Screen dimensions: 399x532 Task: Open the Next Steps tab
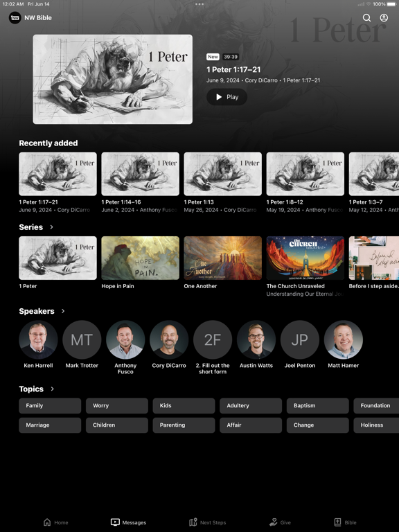(x=207, y=522)
